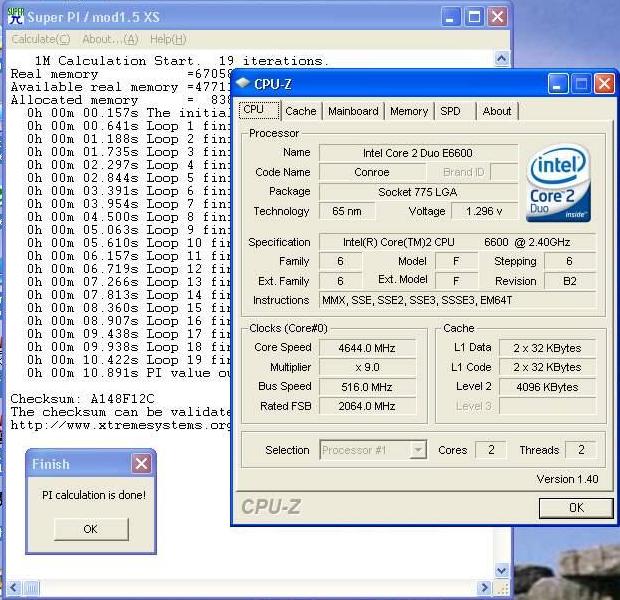The height and width of the screenshot is (600, 620).
Task: Open the About menu in Super PI
Action: tap(109, 39)
